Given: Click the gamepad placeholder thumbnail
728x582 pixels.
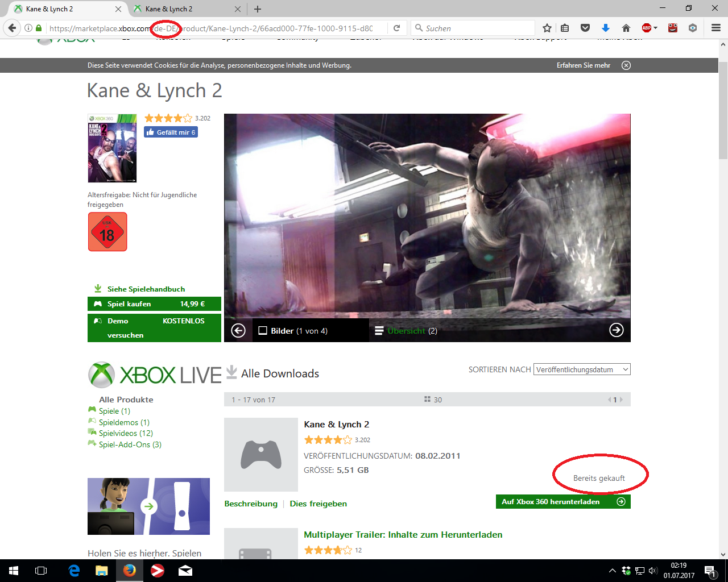Looking at the screenshot, I should coord(261,455).
